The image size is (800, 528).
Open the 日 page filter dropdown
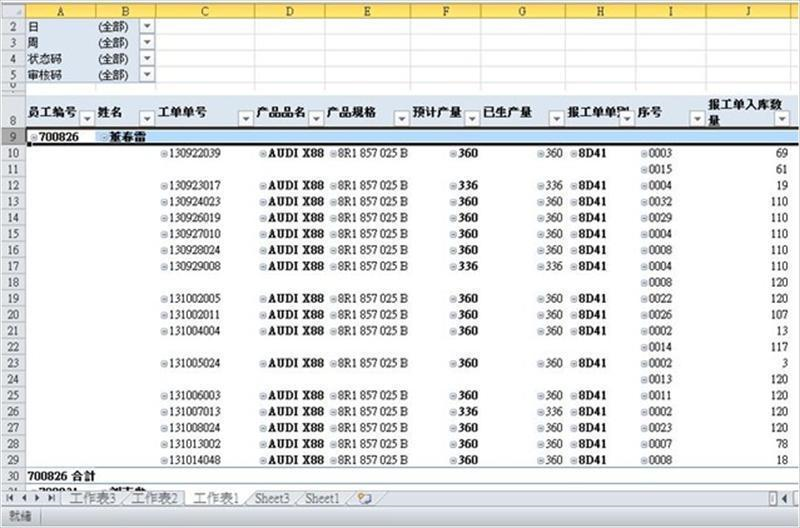click(x=147, y=27)
